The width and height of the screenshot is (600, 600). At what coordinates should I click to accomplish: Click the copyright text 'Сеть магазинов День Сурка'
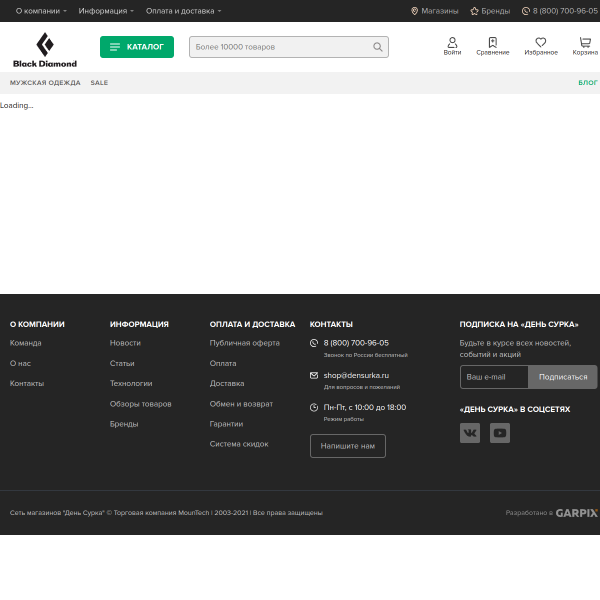pos(166,513)
